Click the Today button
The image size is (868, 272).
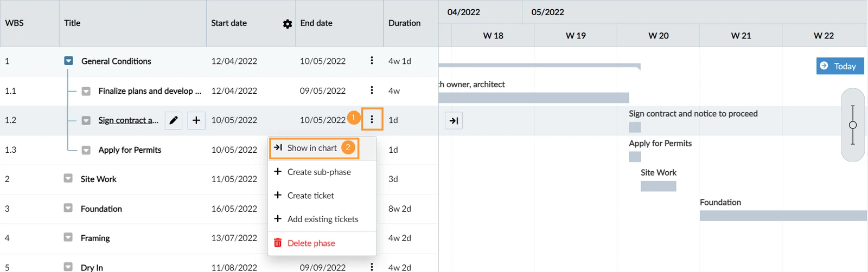(840, 66)
